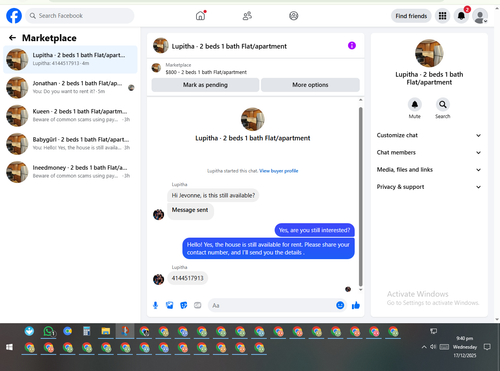500x371 pixels.
Task: Click the chat header title Lupitha
Action: tap(229, 46)
